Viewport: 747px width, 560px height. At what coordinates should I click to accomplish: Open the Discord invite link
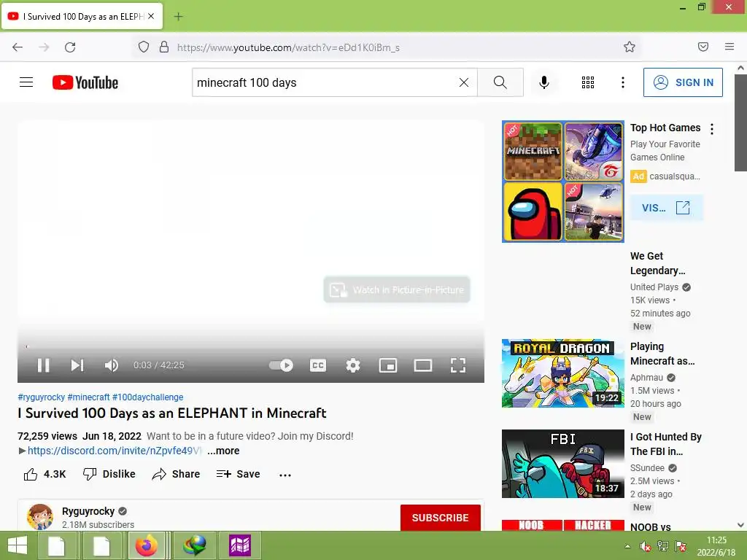click(115, 451)
